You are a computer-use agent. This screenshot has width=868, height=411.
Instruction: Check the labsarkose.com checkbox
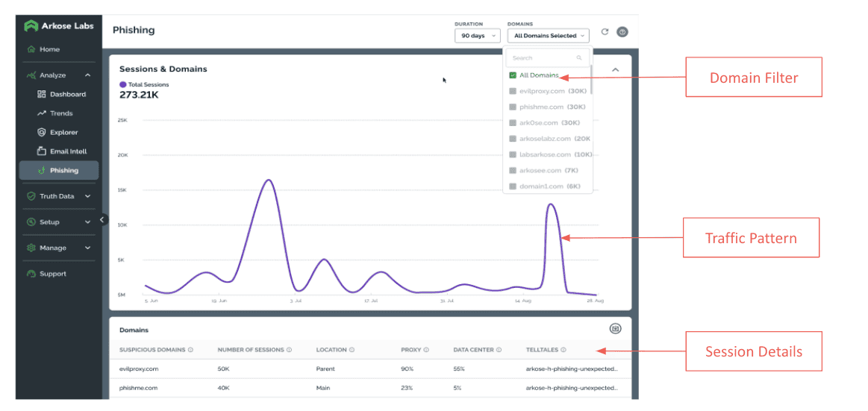click(x=513, y=154)
